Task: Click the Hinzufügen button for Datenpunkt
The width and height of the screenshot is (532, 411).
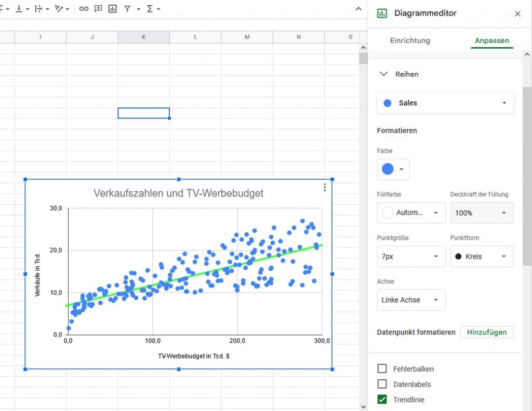Action: pyautogui.click(x=486, y=332)
